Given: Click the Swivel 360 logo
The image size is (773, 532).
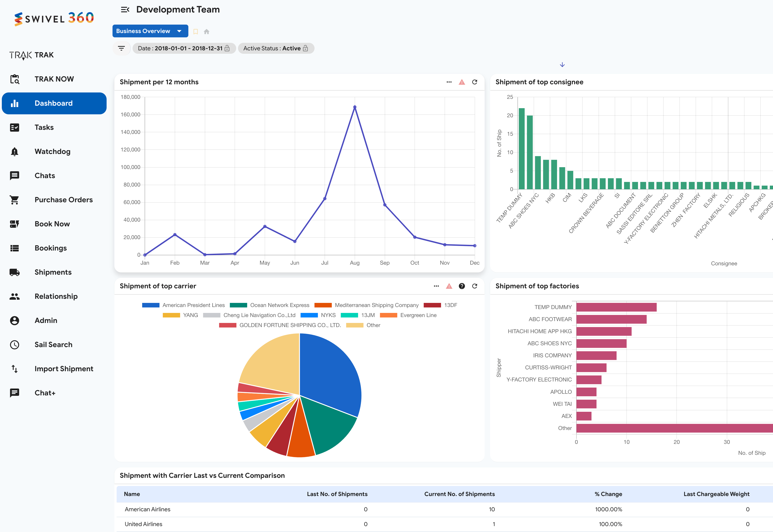Looking at the screenshot, I should coord(54,19).
